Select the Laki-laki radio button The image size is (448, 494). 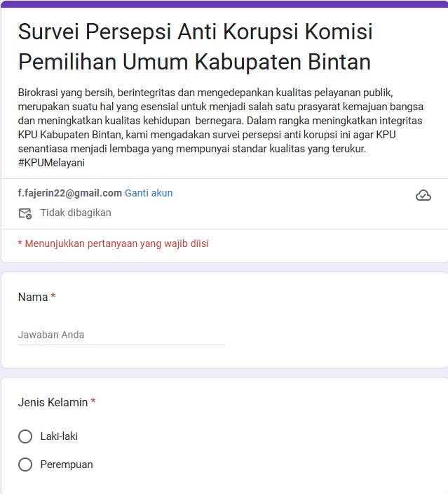tap(25, 436)
